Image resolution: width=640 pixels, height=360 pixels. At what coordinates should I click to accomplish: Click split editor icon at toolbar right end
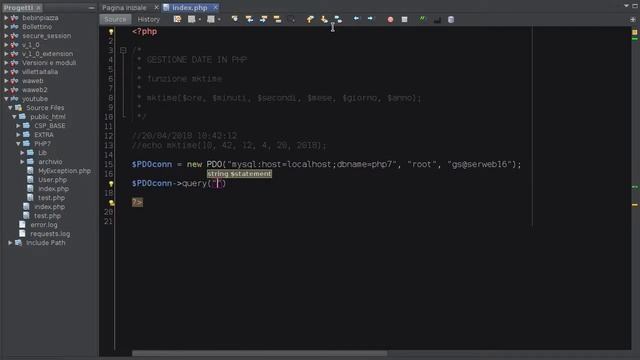point(633,19)
